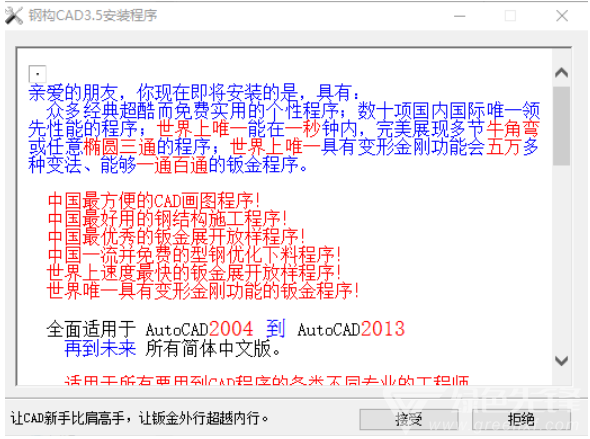This screenshot has width=590, height=439.
Task: Click the red line 中国最好用的钢结构施工程序
Action: pyautogui.click(x=167, y=219)
